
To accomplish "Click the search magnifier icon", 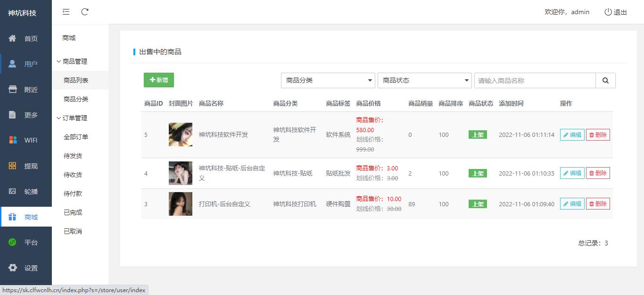I will (605, 80).
